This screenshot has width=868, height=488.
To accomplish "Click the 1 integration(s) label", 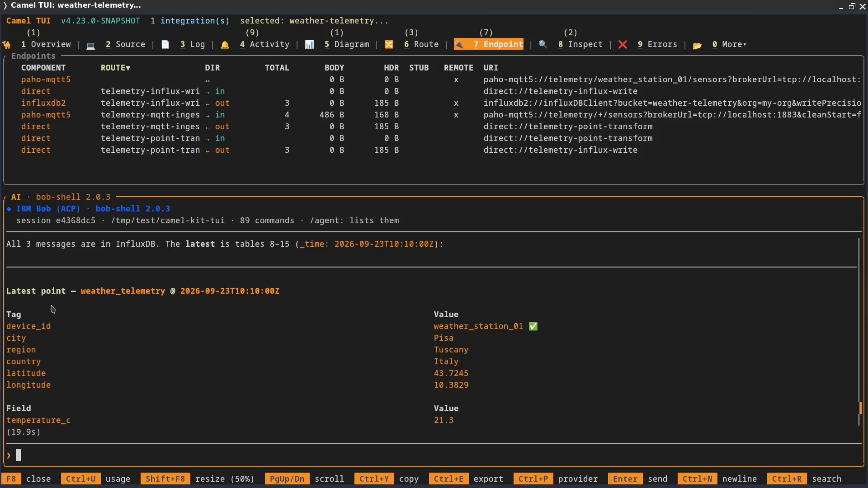I will pyautogui.click(x=190, y=21).
